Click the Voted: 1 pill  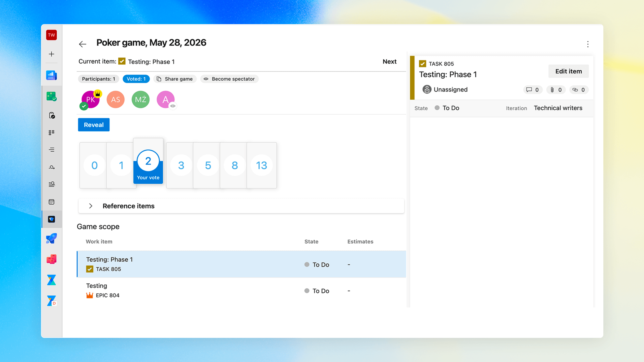pyautogui.click(x=136, y=79)
